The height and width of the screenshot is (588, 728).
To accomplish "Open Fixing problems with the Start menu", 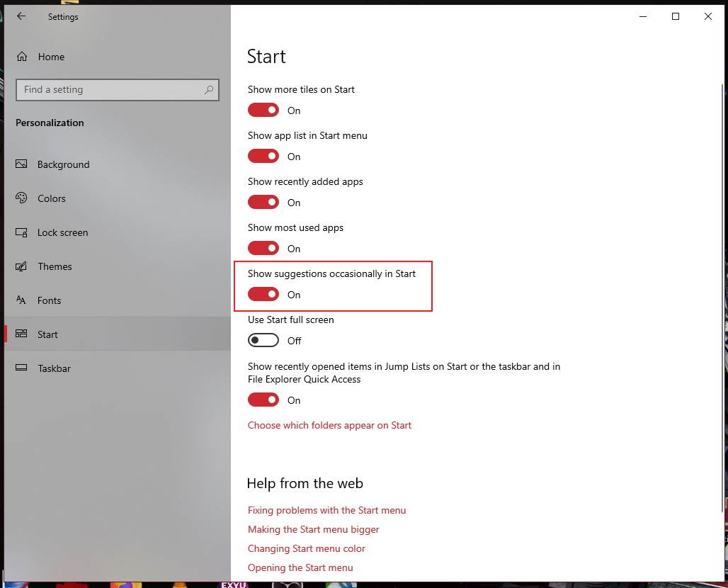I will (326, 510).
